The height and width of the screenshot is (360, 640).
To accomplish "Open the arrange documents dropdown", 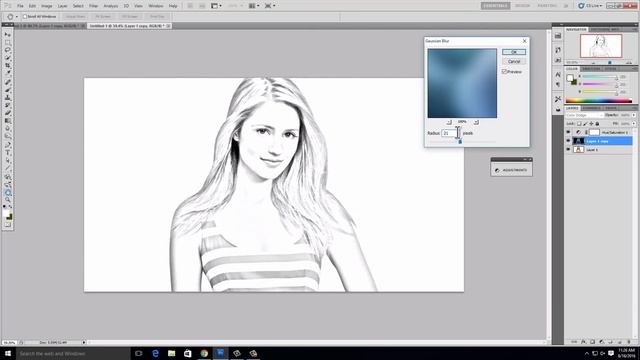I will [x=254, y=6].
